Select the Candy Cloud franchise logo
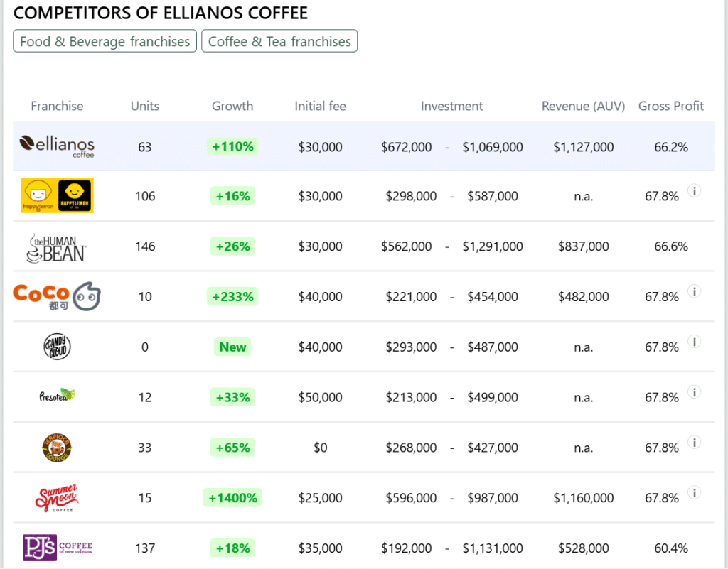The image size is (728, 569). coord(57,347)
